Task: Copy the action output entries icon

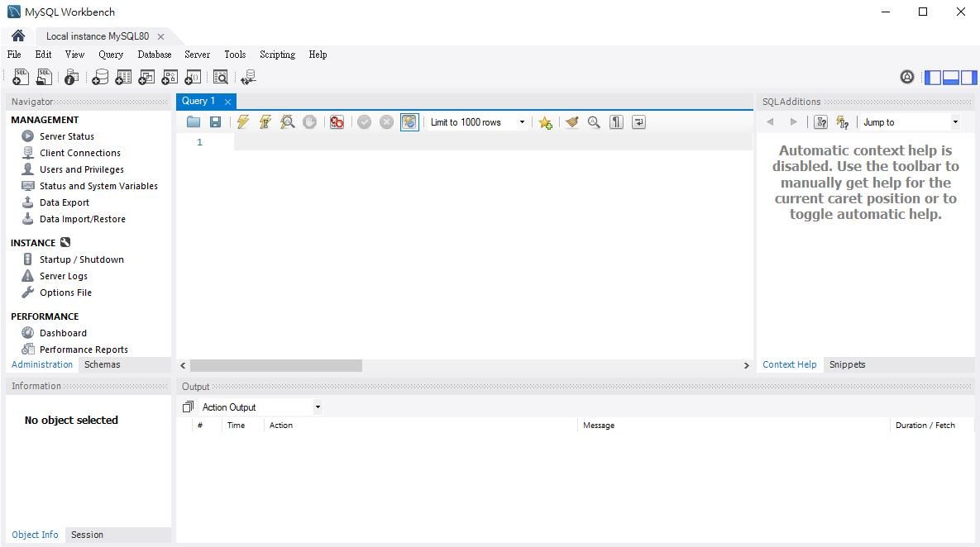Action: pos(188,407)
